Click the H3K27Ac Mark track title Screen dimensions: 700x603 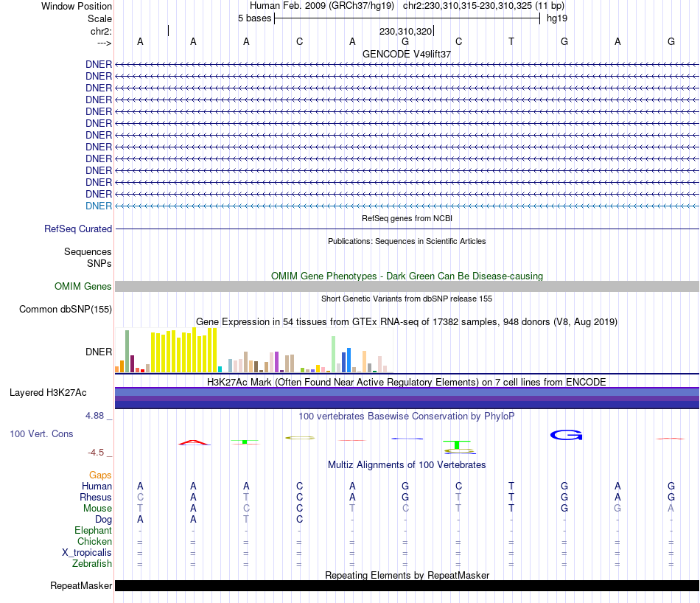(406, 383)
